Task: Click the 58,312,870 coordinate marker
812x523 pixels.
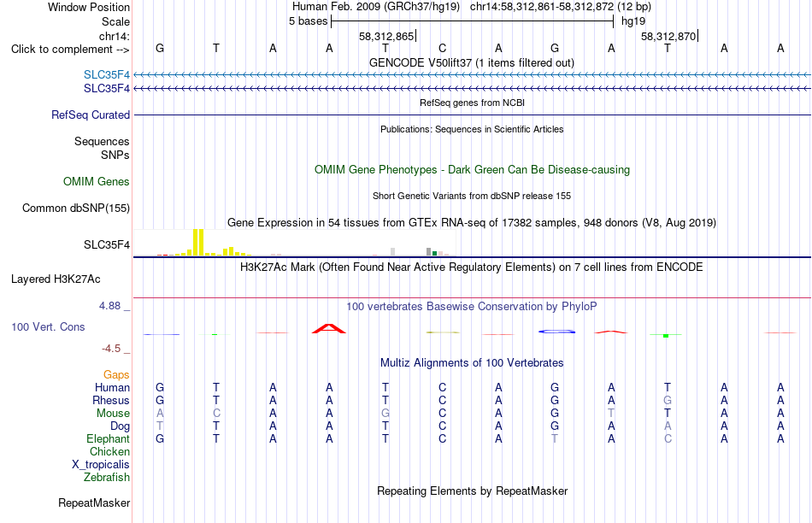Action: (668, 36)
